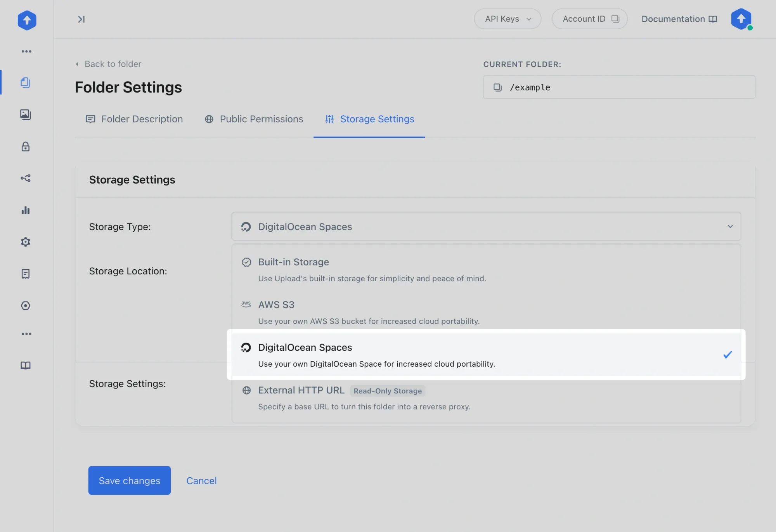Switch to Public Permissions tab

(x=254, y=119)
